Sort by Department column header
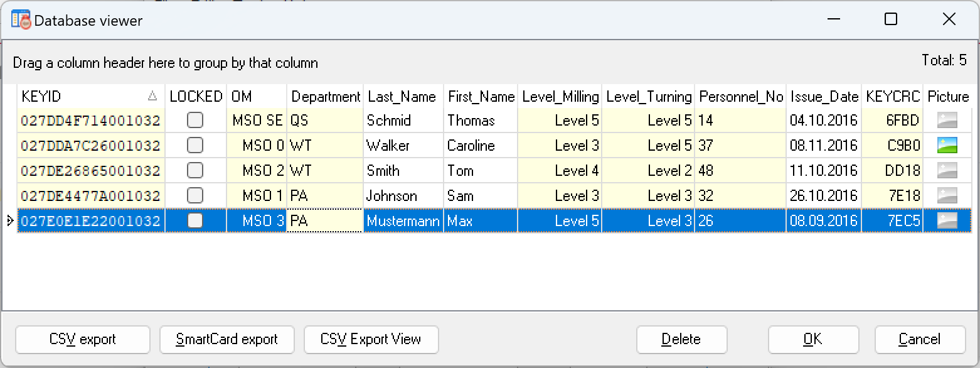 tap(325, 97)
